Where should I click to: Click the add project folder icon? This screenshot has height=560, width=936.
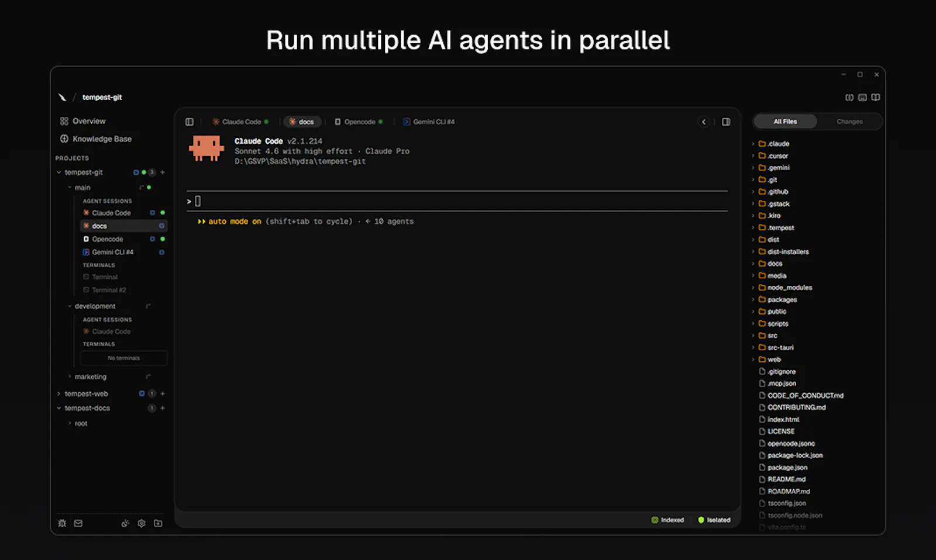click(x=158, y=523)
